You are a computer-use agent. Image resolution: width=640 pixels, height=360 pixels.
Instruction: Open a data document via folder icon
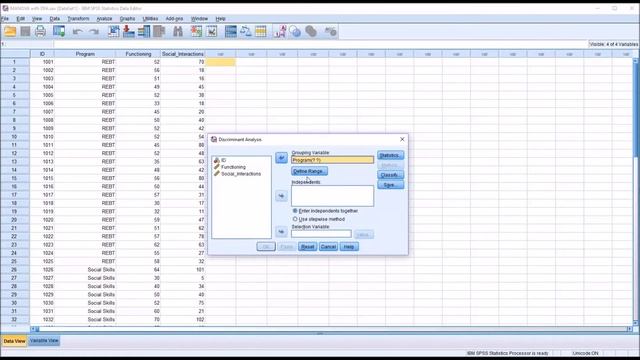point(10,31)
